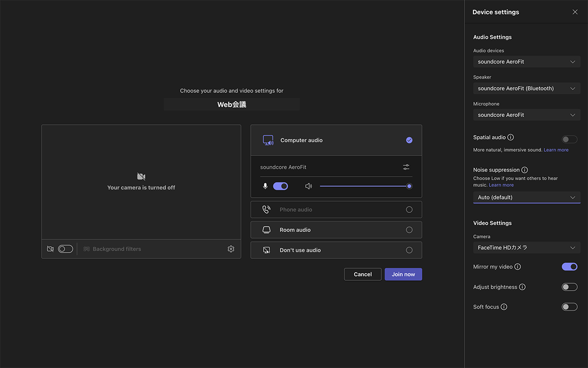
Task: Choose Don't use audio option
Action: pos(336,250)
